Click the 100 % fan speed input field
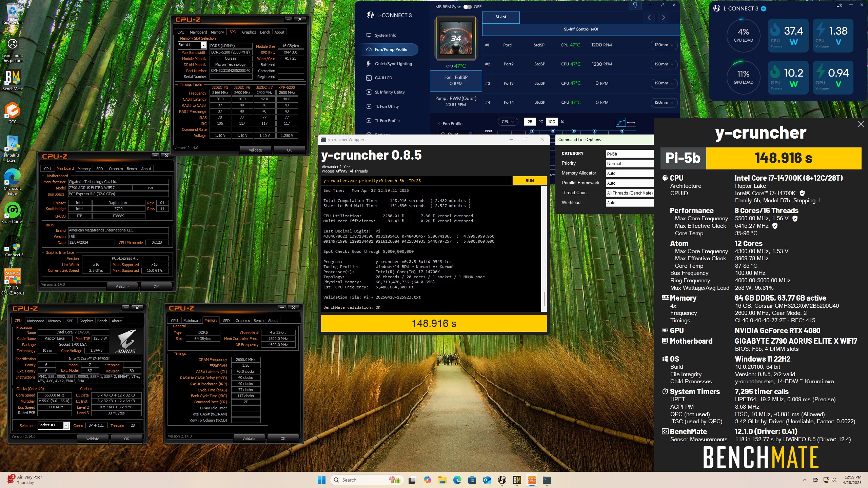Screen dimensions: 868x488 pos(552,122)
